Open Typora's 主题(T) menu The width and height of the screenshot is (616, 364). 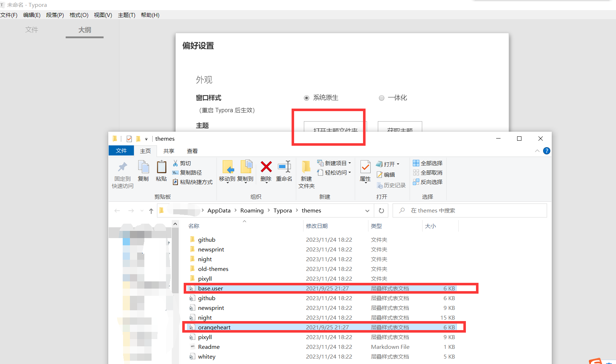tap(127, 15)
